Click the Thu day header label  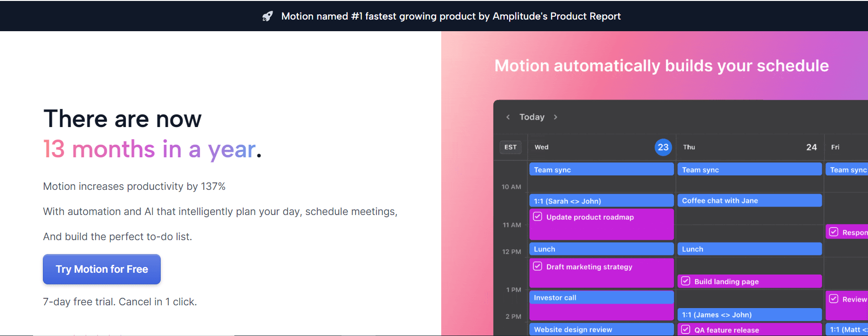(689, 147)
